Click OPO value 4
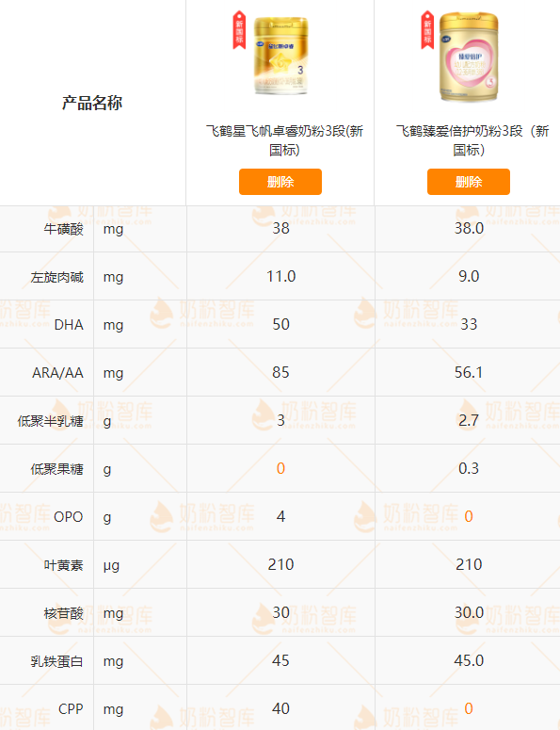Viewport: 560px width, 730px height. tap(280, 516)
